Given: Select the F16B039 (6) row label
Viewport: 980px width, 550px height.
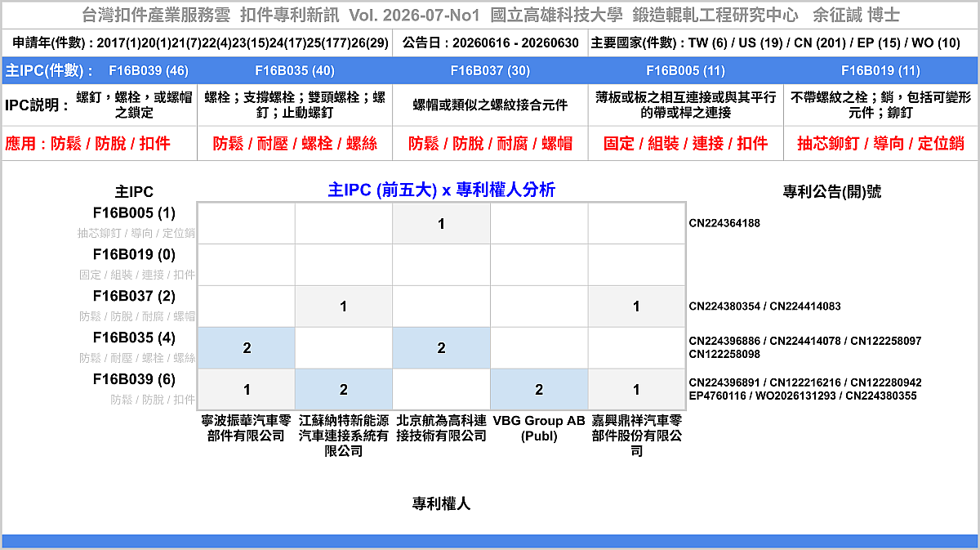Looking at the screenshot, I should tap(134, 379).
